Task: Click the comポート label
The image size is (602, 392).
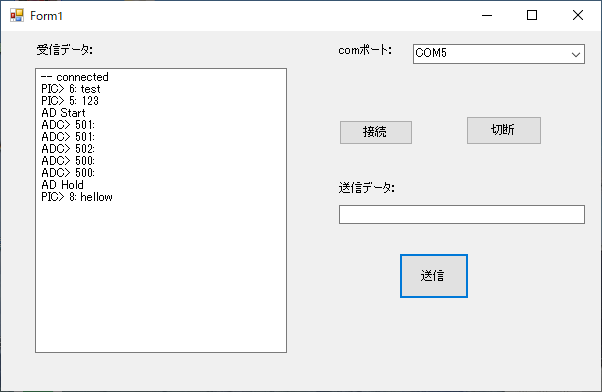Action: point(365,50)
